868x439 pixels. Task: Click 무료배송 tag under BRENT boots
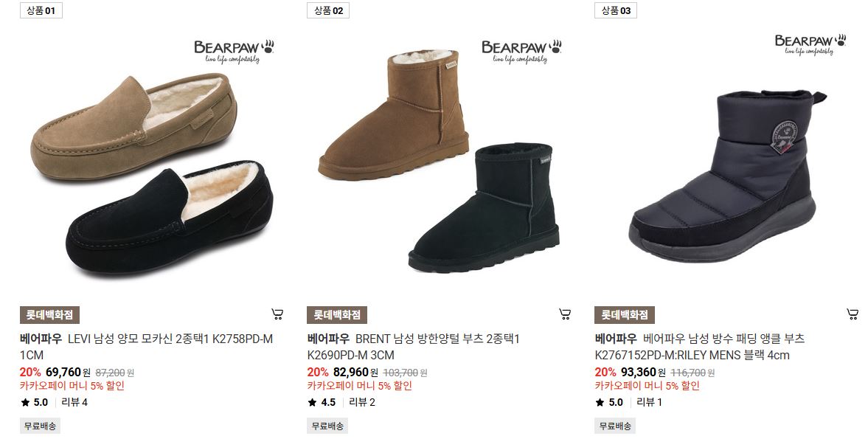(x=327, y=426)
